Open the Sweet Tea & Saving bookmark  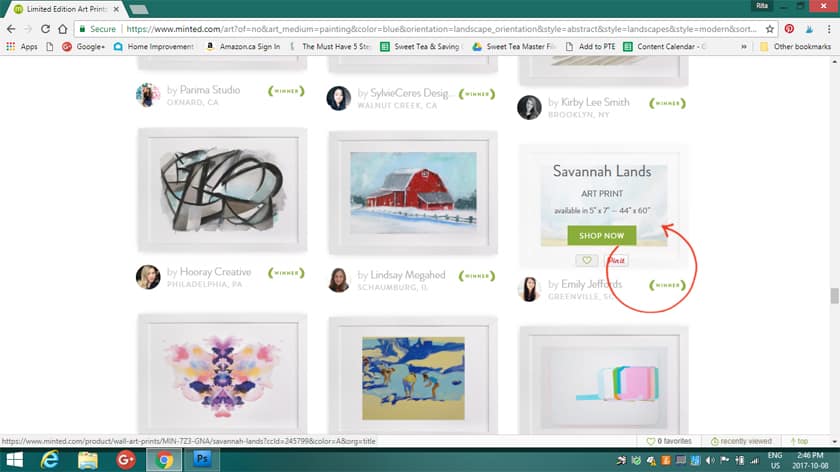[x=420, y=47]
